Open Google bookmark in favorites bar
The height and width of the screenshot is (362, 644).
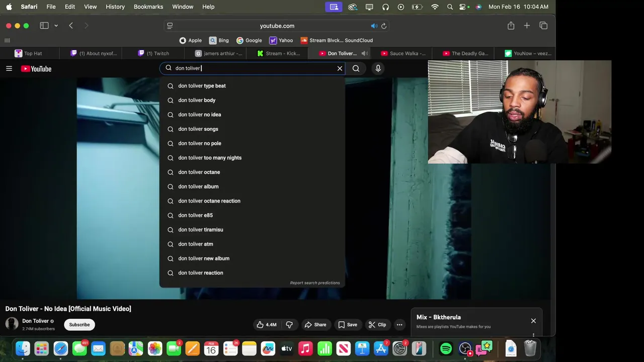(x=249, y=40)
